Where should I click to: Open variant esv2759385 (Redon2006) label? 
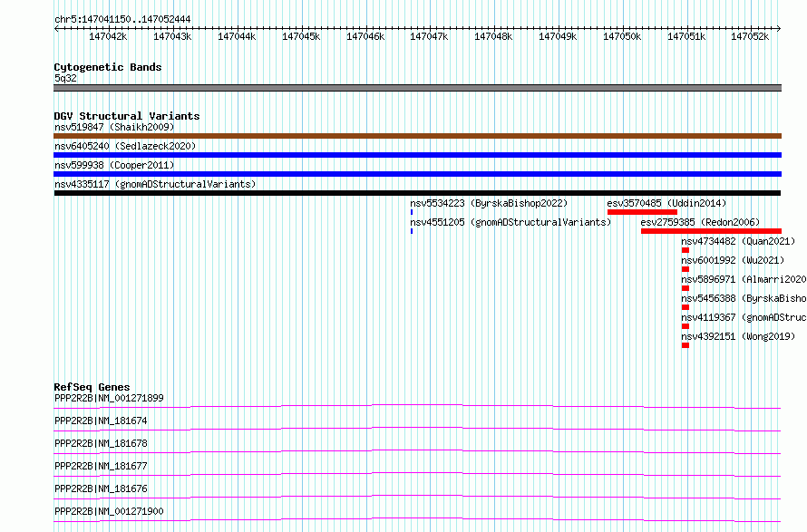pos(700,222)
